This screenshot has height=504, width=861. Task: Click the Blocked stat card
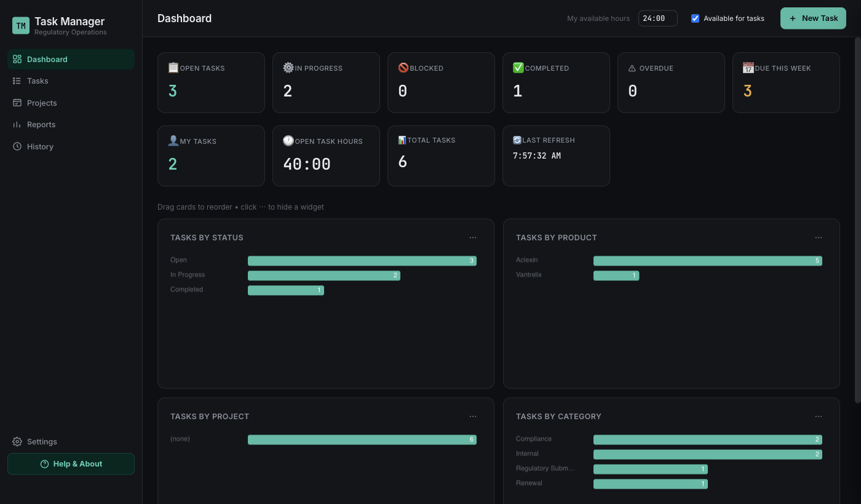441,82
